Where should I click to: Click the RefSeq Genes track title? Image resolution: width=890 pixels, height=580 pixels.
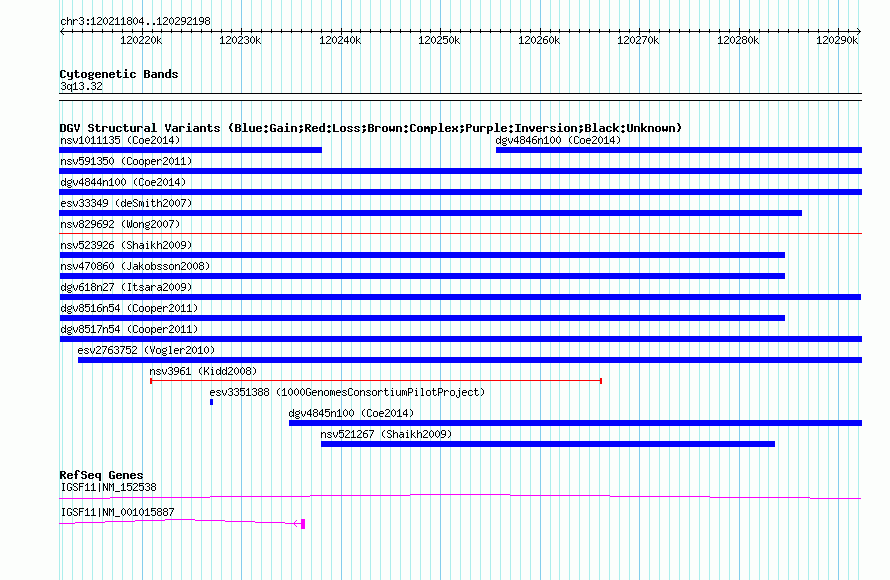(101, 475)
